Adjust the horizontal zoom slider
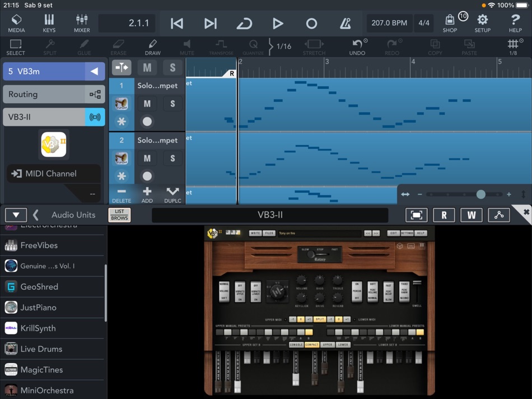Screen dimensions: 532x399 (x=481, y=194)
